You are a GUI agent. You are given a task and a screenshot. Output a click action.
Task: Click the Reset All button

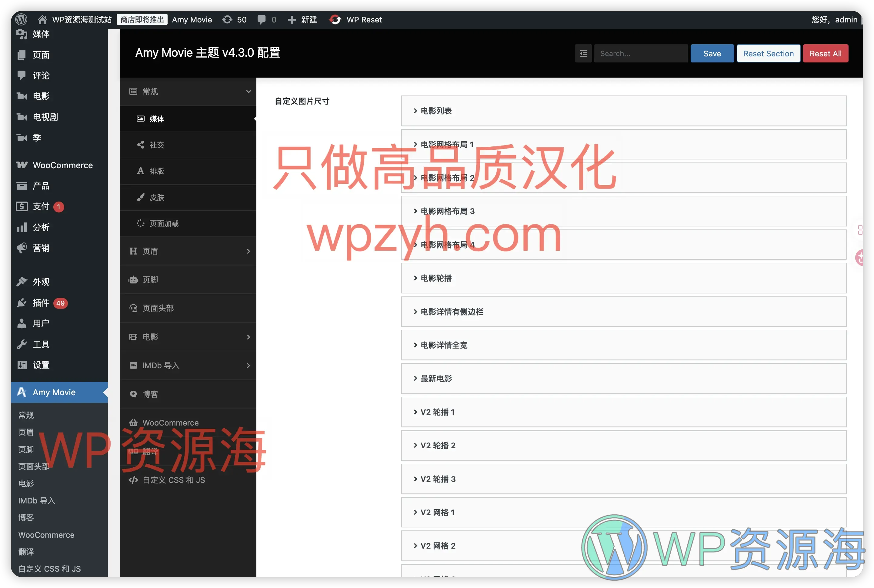click(825, 53)
